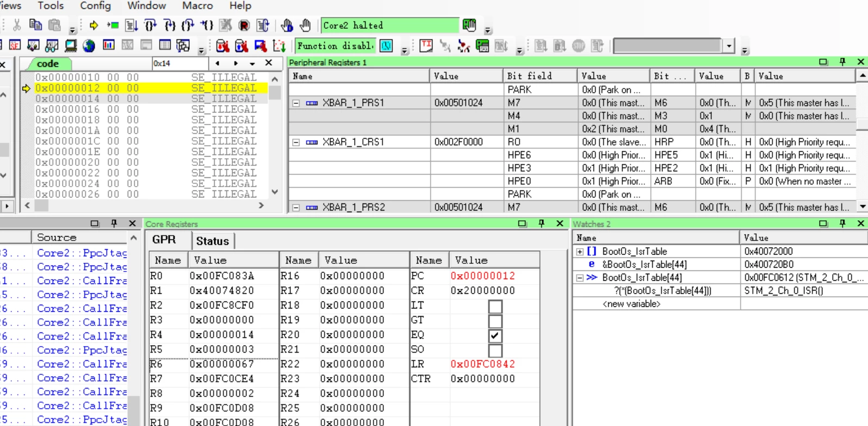The width and height of the screenshot is (868, 426).
Task: Select the PC register value 0x00000012
Action: click(x=482, y=276)
